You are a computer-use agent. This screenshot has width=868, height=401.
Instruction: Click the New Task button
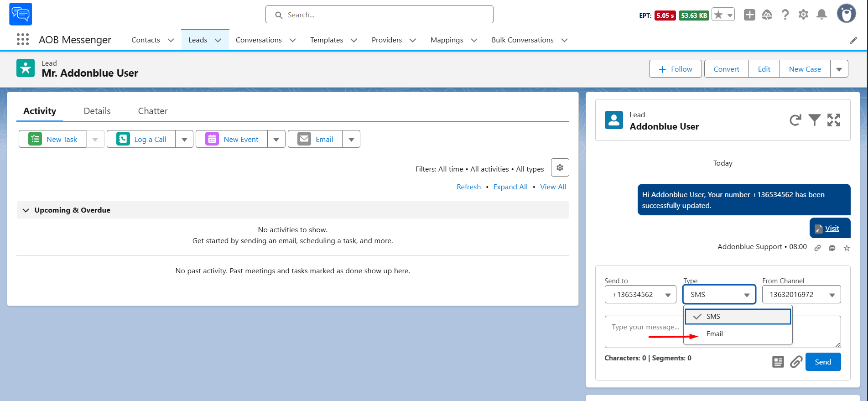(x=53, y=139)
